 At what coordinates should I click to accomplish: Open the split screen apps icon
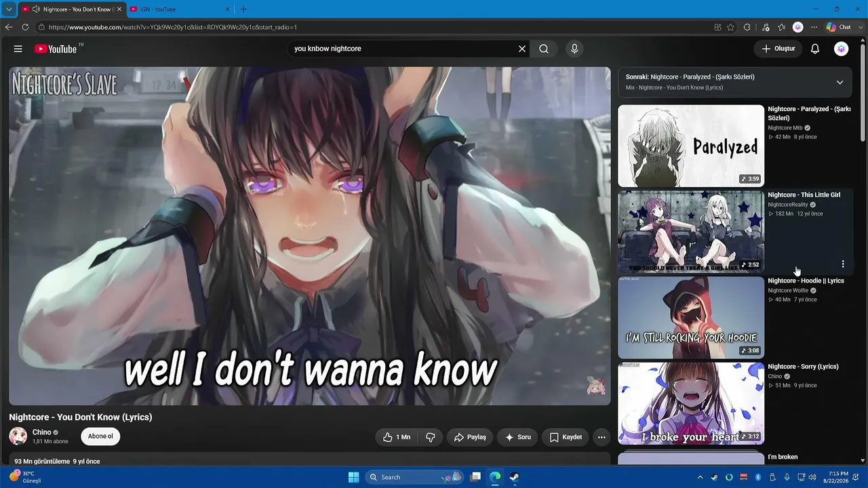tap(717, 27)
